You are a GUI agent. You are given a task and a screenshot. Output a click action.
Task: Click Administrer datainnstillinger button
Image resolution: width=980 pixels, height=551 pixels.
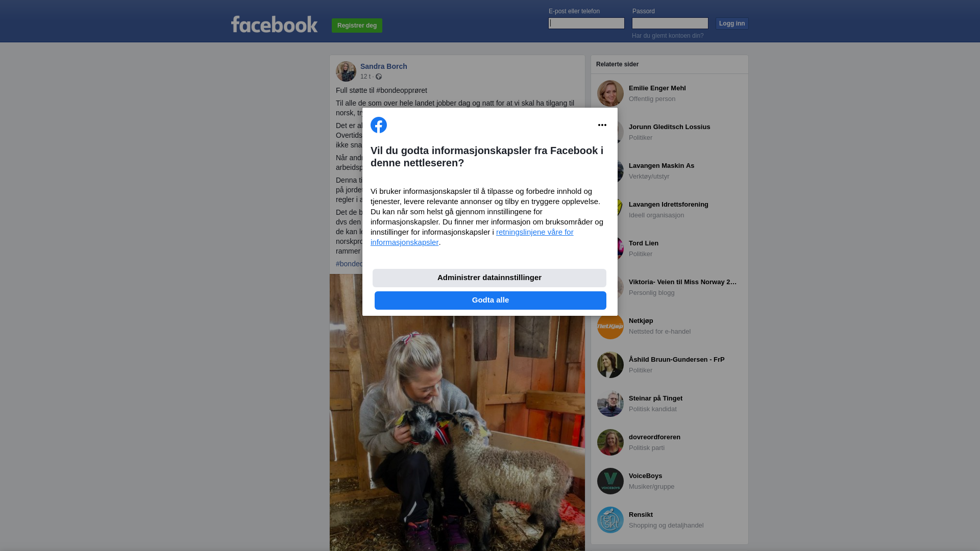coord(489,278)
